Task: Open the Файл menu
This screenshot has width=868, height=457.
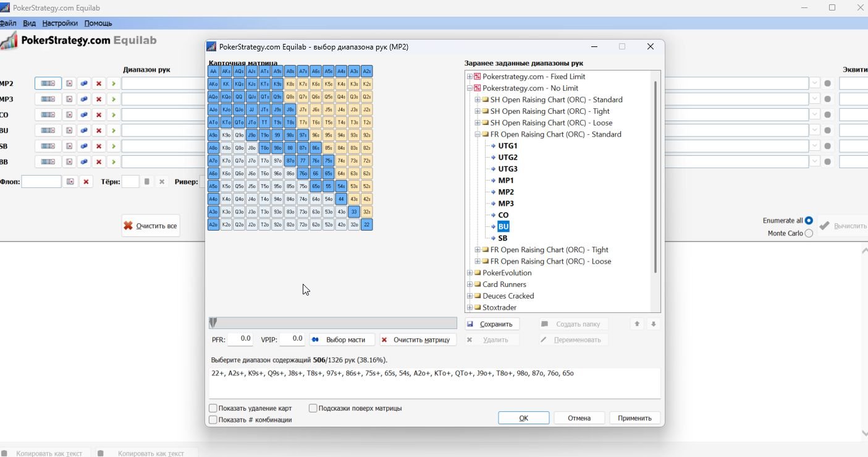Action: click(x=8, y=23)
